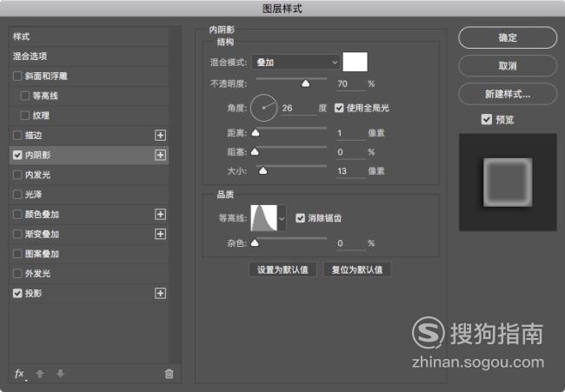565x392 pixels.
Task: Click the 确定 button
Action: click(508, 37)
